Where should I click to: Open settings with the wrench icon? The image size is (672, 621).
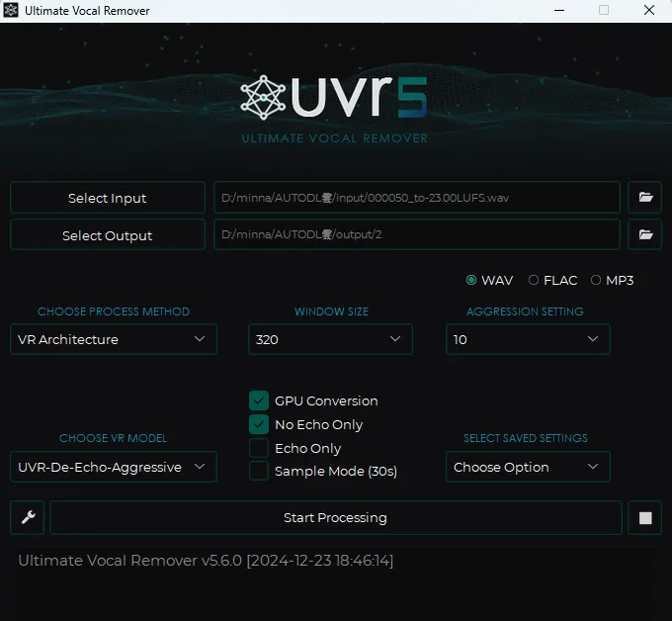28,517
